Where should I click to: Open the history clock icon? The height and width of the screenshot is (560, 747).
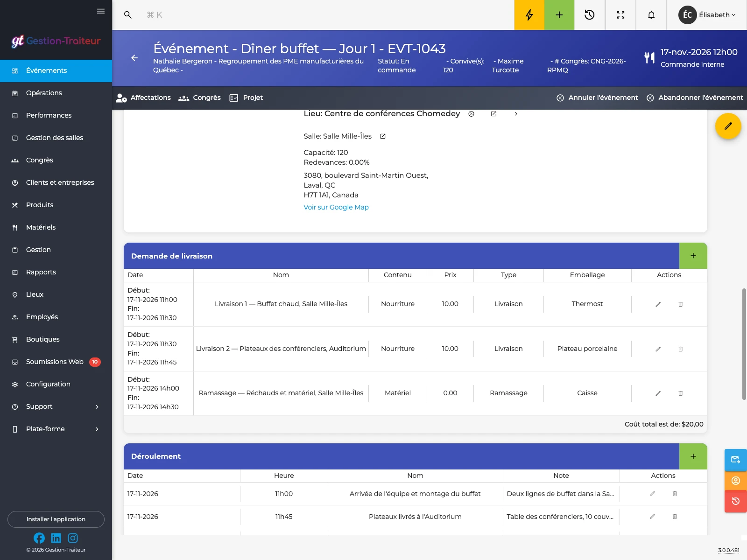tap(590, 15)
